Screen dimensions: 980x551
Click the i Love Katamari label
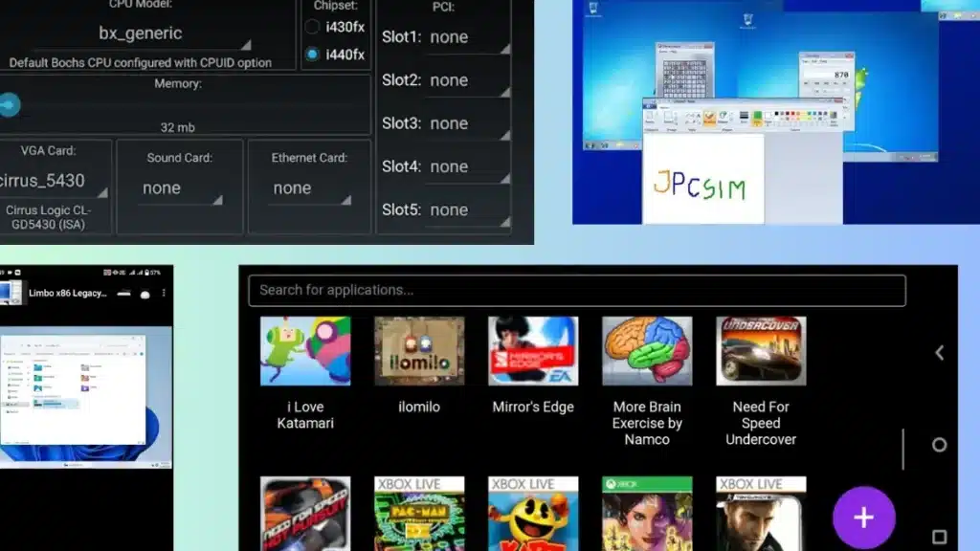[x=305, y=415]
